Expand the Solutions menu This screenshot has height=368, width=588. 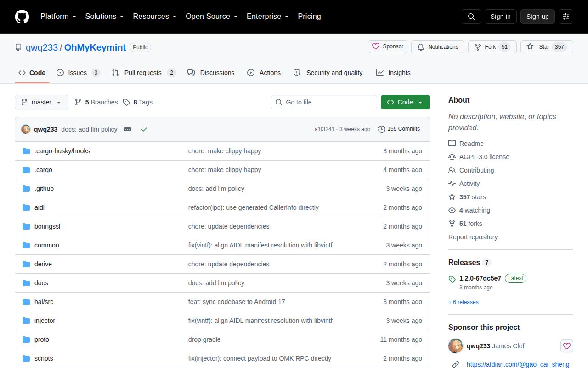tap(104, 17)
